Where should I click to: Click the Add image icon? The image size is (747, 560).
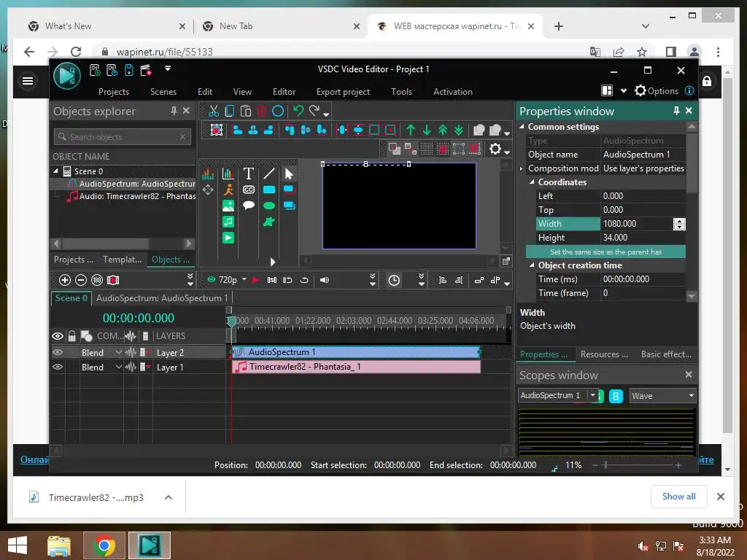pos(228,206)
